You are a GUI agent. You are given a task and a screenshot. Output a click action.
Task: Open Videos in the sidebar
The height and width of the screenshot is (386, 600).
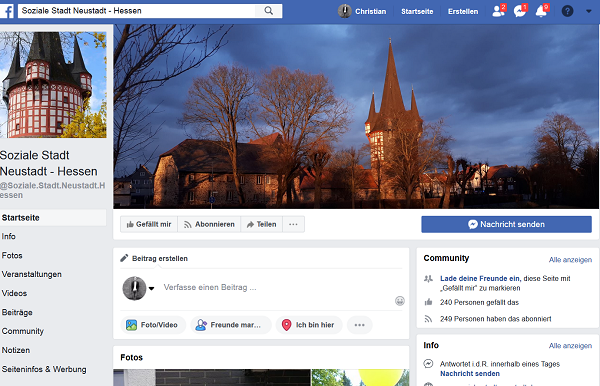coord(14,293)
